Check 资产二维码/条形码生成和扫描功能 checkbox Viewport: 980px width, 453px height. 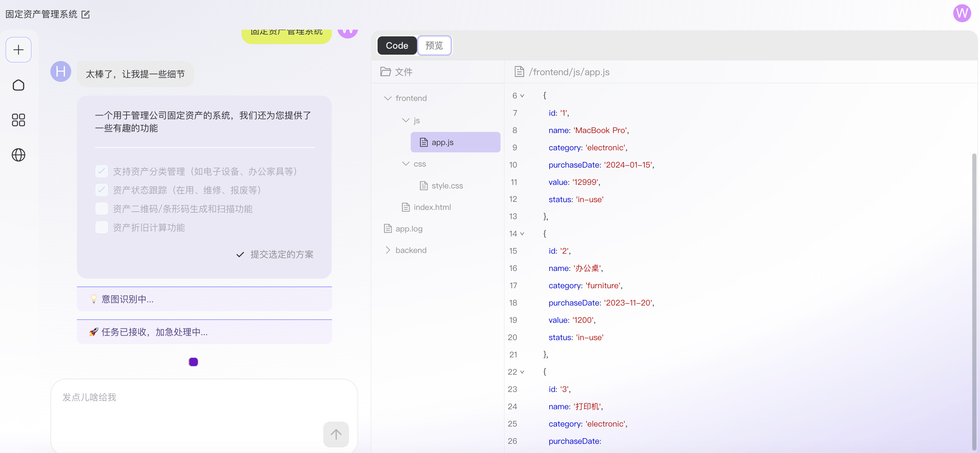click(x=102, y=209)
